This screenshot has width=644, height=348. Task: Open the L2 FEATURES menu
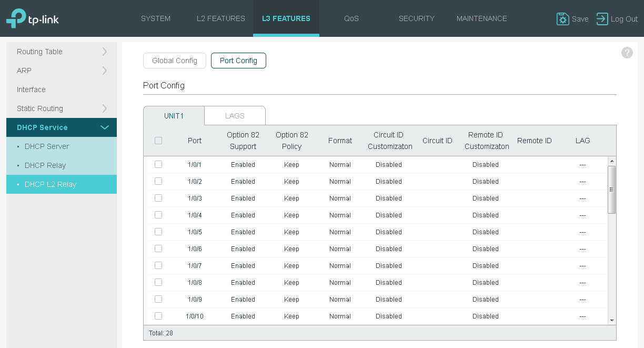221,18
